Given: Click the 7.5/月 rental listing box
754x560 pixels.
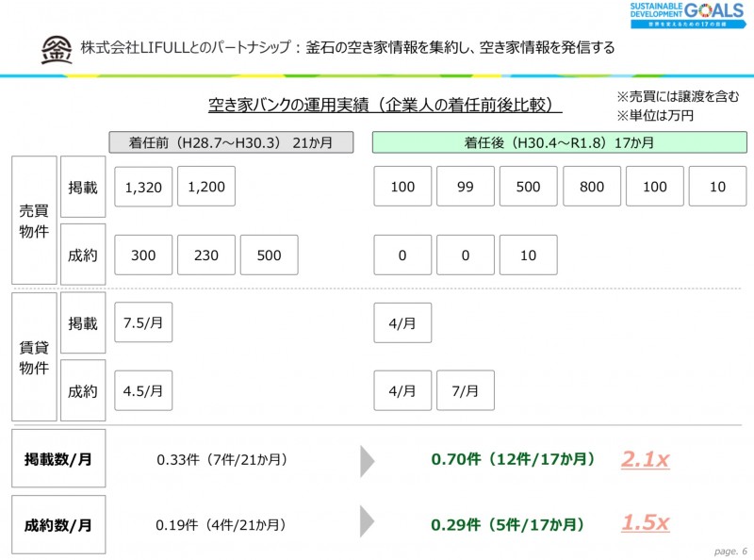Looking at the screenshot, I should [x=143, y=323].
